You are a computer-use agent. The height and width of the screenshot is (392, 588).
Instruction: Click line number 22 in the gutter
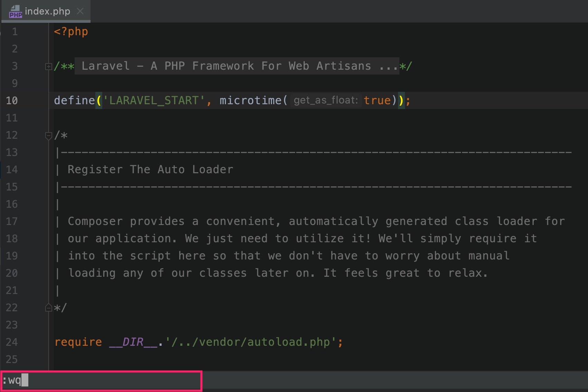click(x=12, y=307)
